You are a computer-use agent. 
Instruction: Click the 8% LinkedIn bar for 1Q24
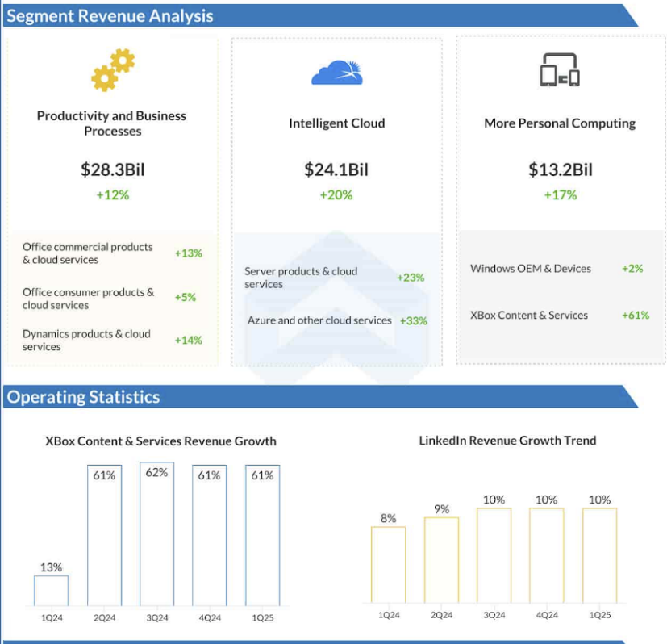pyautogui.click(x=389, y=565)
